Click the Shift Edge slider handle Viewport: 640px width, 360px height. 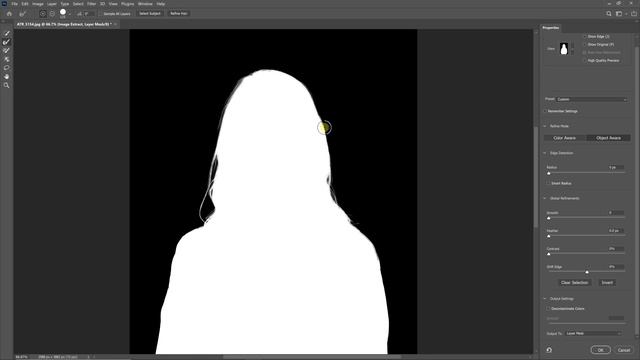click(587, 272)
